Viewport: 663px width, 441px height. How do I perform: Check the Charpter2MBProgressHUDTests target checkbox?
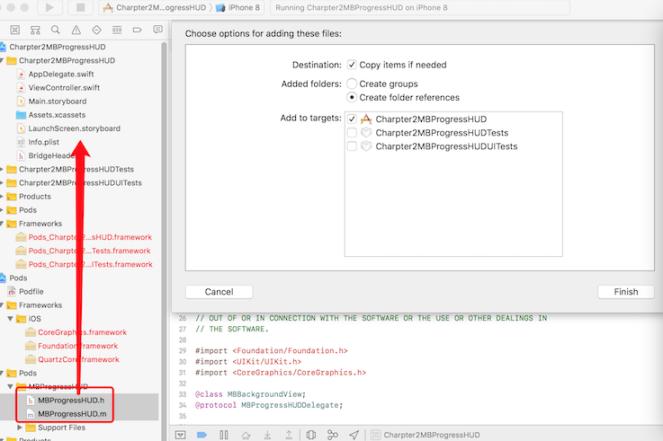351,132
